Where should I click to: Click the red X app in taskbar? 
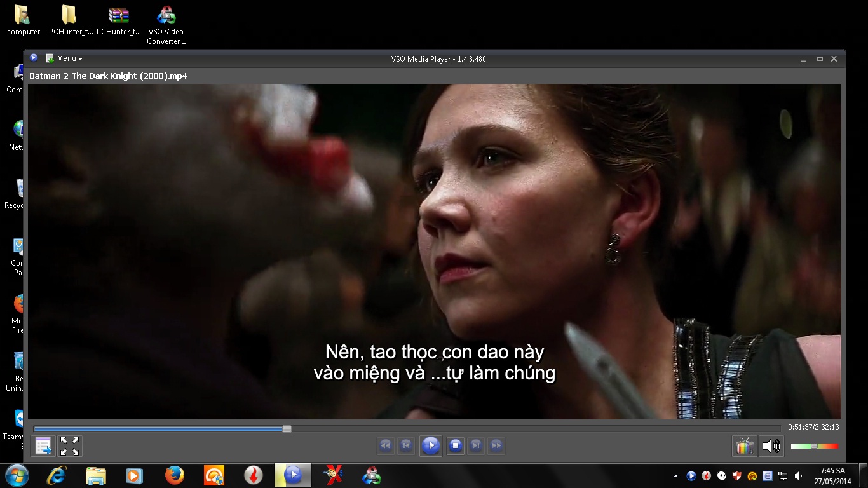(332, 475)
